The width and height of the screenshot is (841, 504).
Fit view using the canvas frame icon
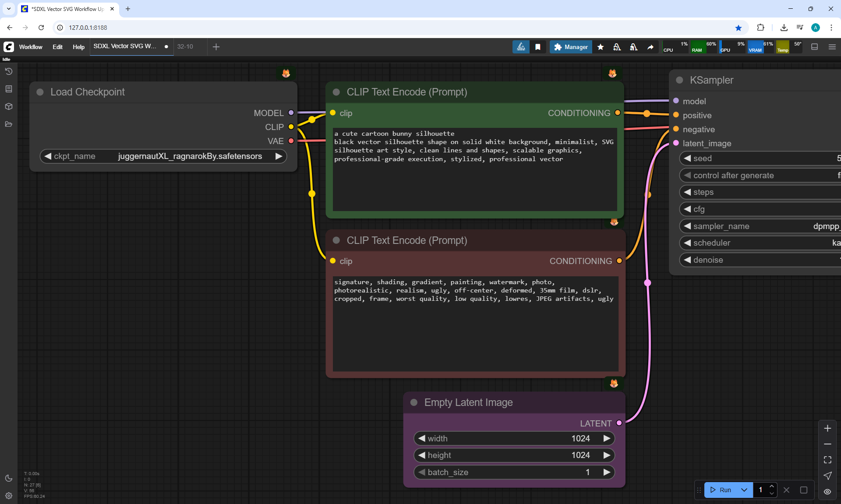click(x=827, y=460)
